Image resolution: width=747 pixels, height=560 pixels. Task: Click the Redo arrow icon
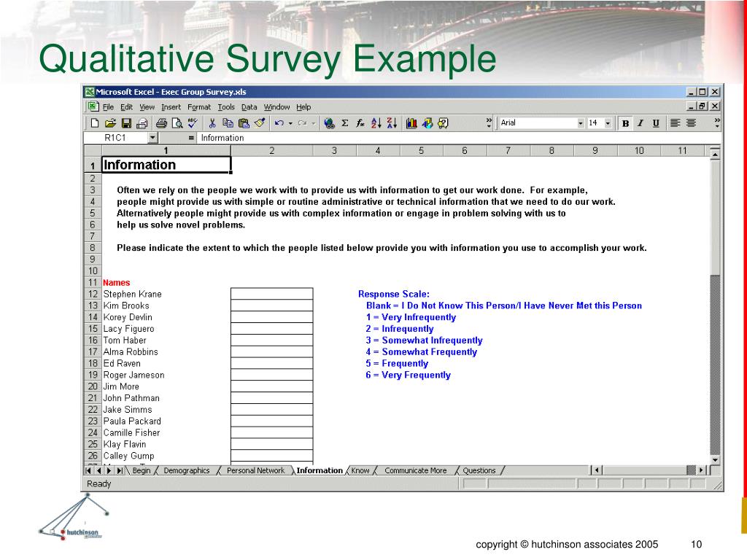pyautogui.click(x=302, y=123)
